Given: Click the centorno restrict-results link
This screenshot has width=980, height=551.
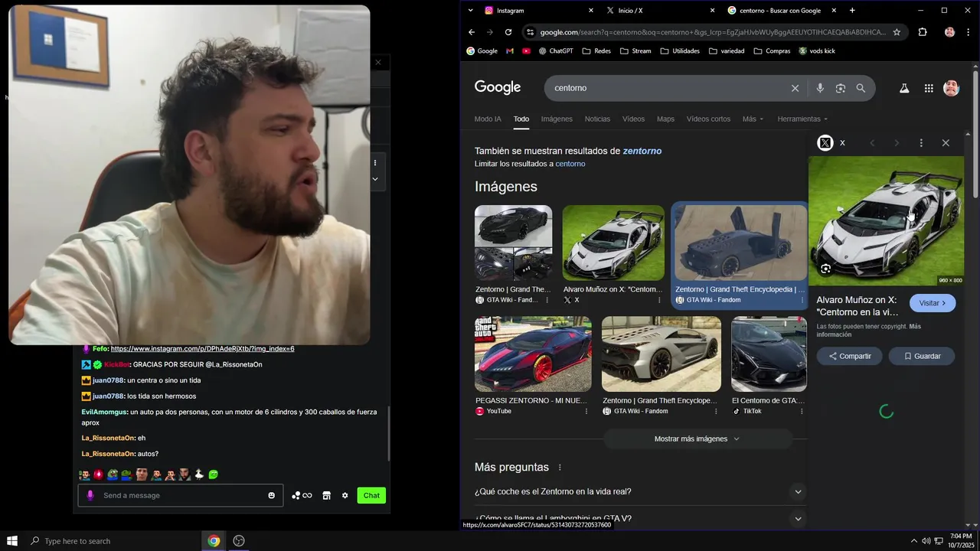Looking at the screenshot, I should click(x=570, y=164).
